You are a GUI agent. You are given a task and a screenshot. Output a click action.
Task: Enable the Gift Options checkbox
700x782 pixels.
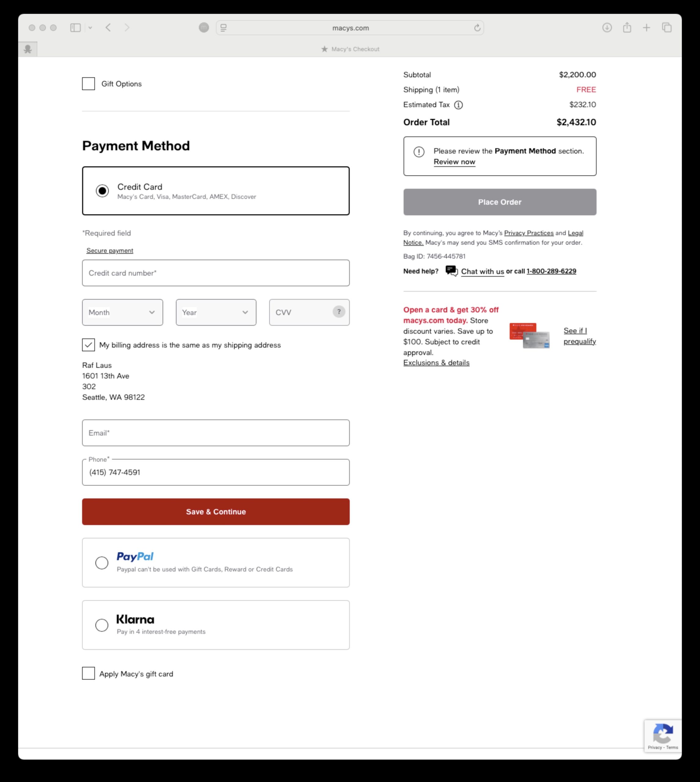click(x=89, y=84)
